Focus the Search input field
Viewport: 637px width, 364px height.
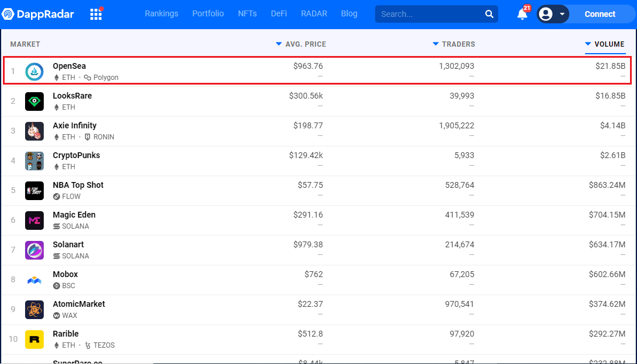(429, 14)
